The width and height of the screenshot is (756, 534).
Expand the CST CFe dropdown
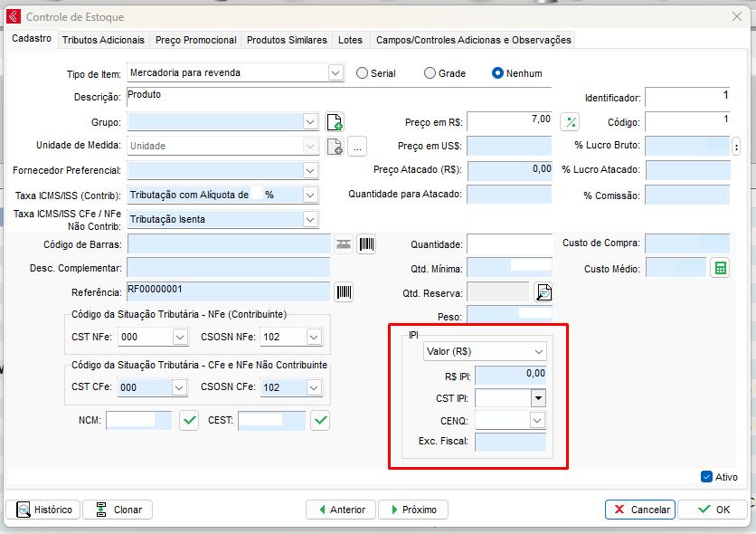coord(179,387)
